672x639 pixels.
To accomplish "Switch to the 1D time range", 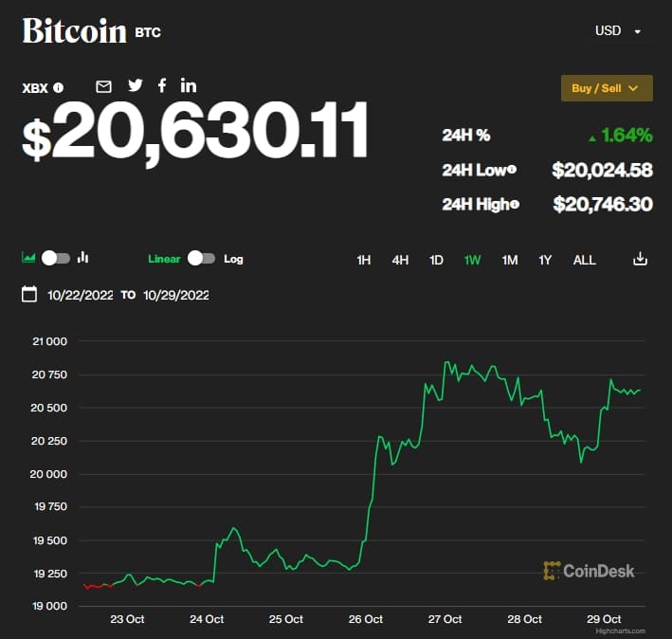I will coord(436,260).
